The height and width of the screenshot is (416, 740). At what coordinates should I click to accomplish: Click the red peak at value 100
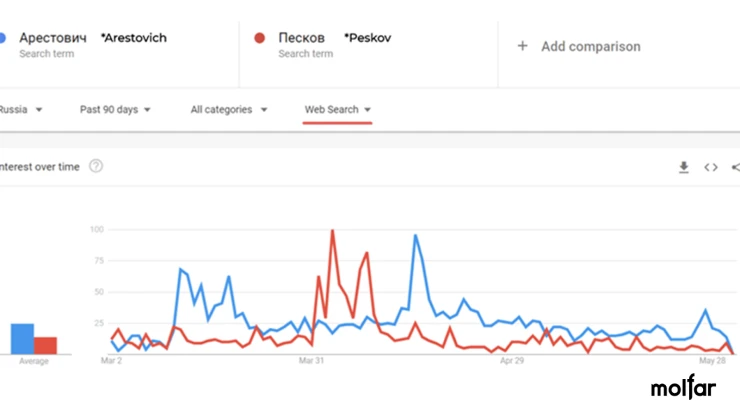(x=333, y=230)
